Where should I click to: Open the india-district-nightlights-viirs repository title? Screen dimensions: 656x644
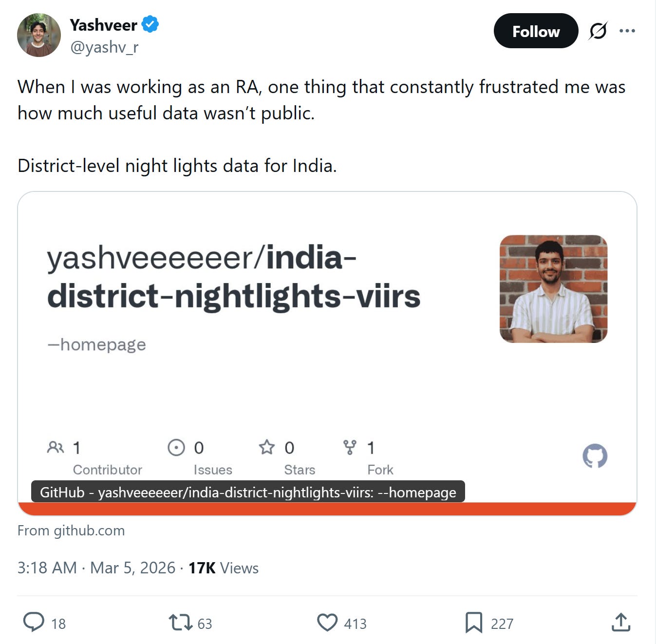click(234, 277)
